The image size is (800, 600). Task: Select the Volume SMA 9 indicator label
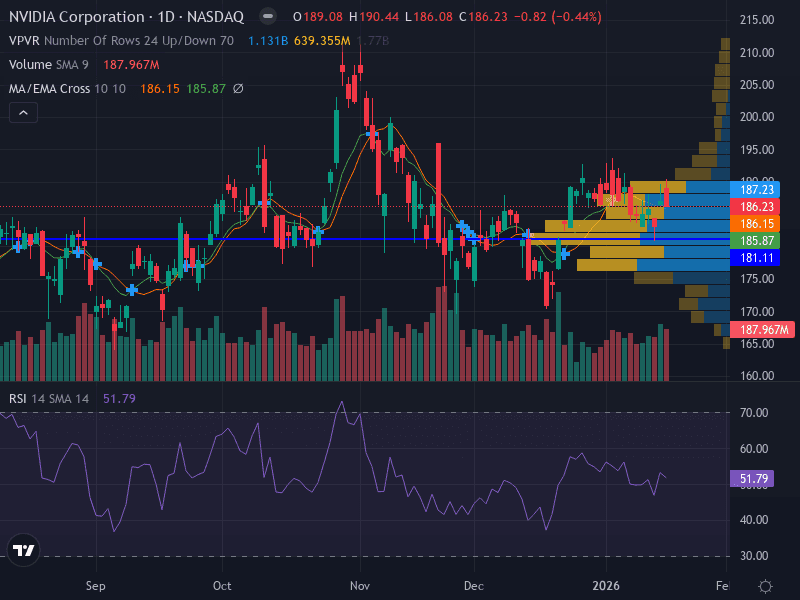48,65
